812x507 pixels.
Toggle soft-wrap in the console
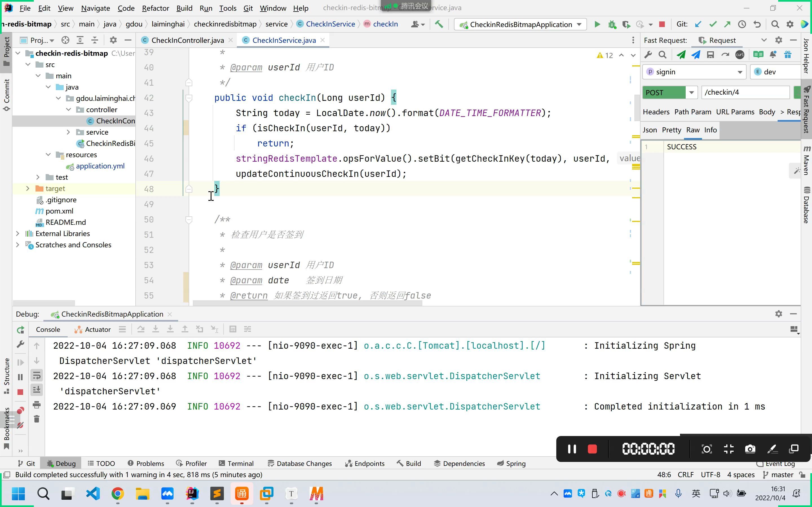(37, 375)
